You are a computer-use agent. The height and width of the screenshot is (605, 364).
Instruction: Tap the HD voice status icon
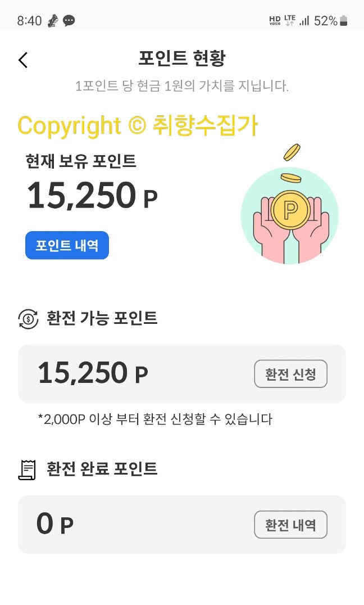coord(275,21)
